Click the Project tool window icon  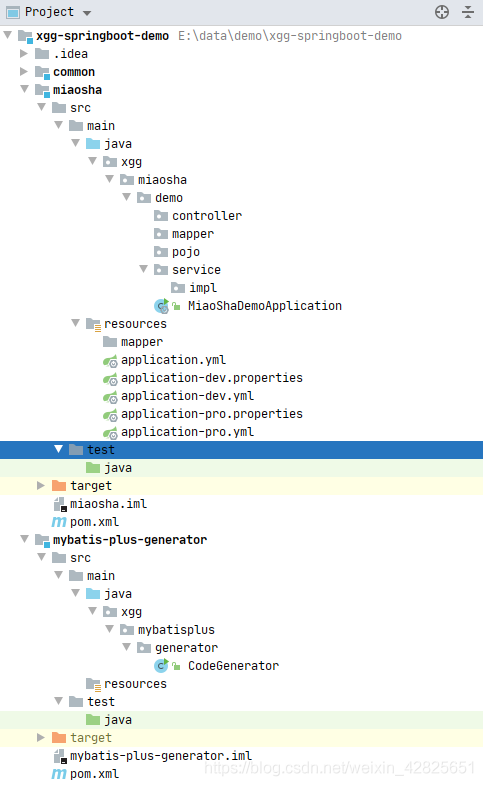click(13, 12)
